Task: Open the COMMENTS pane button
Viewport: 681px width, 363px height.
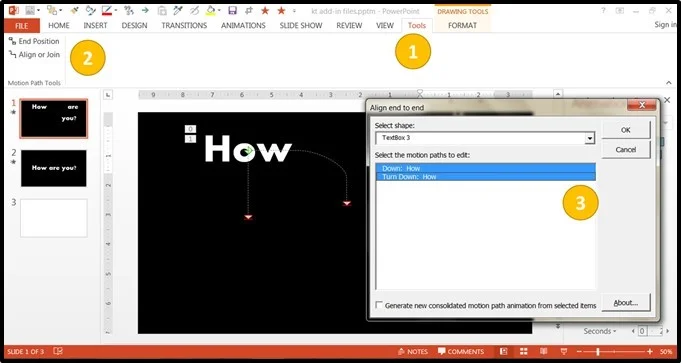Action: click(461, 351)
